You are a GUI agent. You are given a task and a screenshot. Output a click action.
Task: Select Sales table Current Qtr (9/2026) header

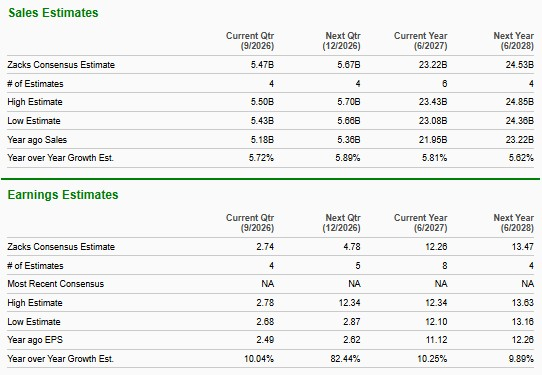click(x=250, y=41)
